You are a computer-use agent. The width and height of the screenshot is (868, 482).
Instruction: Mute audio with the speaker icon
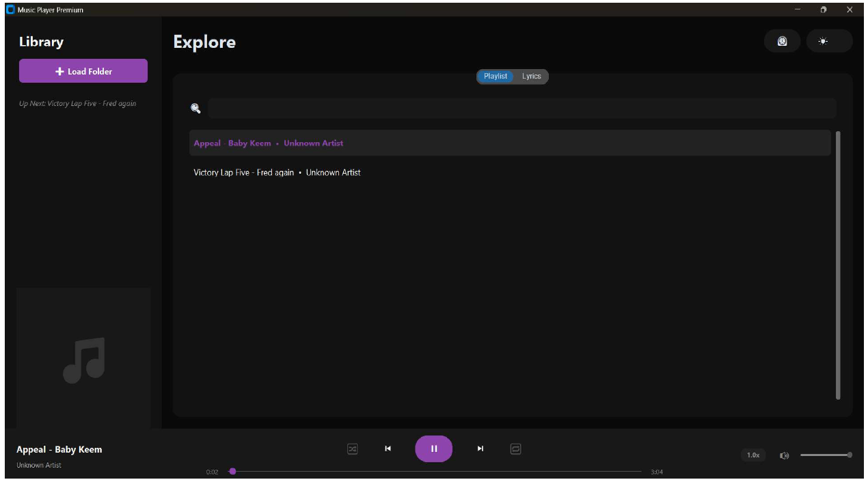(x=785, y=455)
